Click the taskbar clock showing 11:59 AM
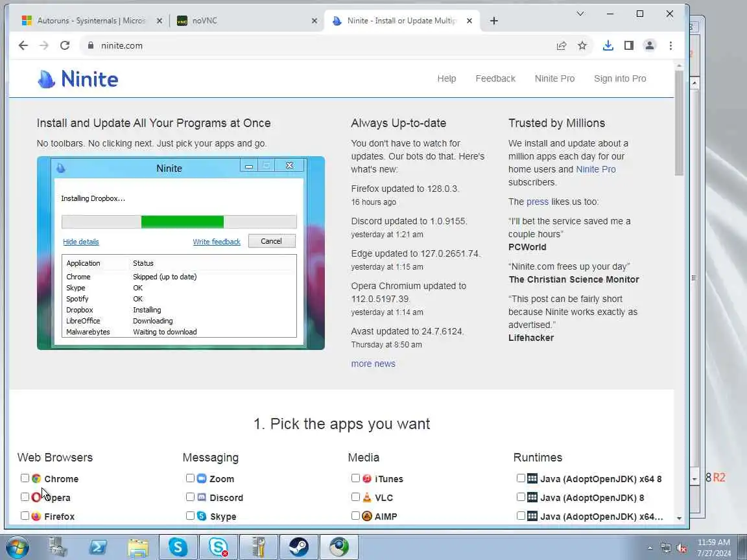 714,548
